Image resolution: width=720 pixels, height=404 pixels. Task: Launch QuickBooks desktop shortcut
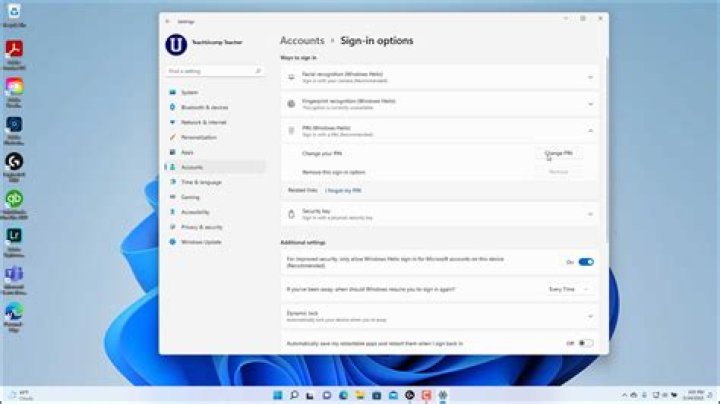coord(14,205)
